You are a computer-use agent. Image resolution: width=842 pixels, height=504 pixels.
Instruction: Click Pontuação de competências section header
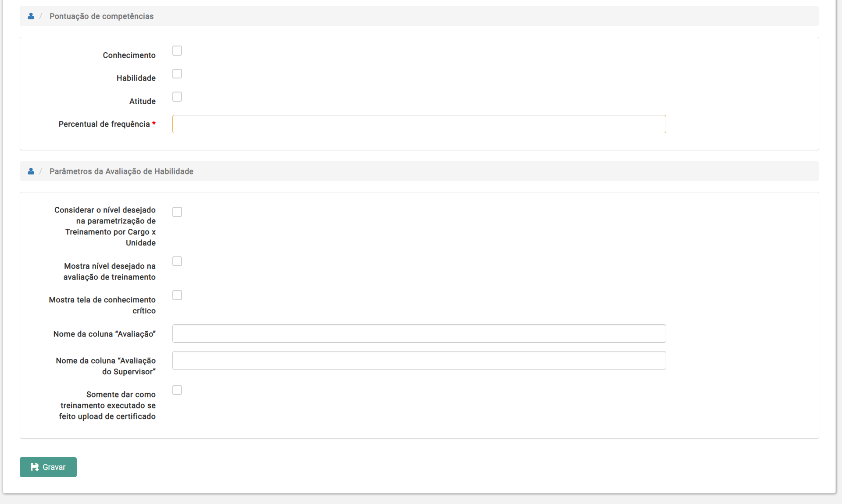(x=101, y=16)
